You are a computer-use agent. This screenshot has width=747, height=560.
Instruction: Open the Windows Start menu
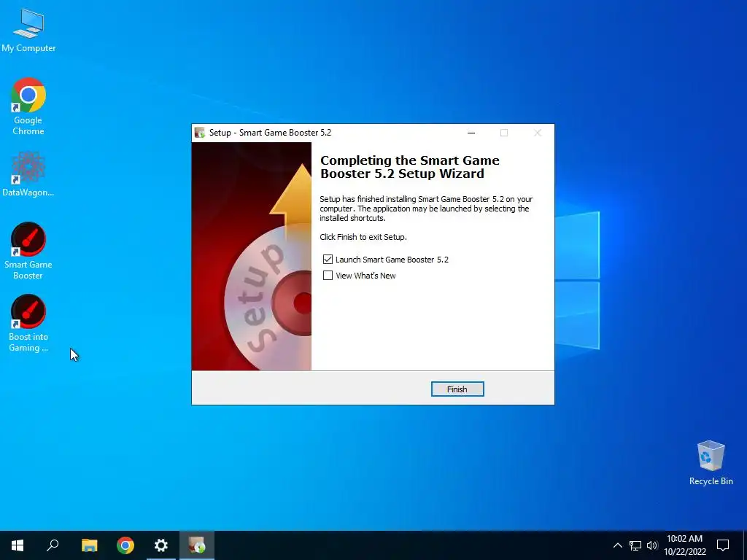18,545
